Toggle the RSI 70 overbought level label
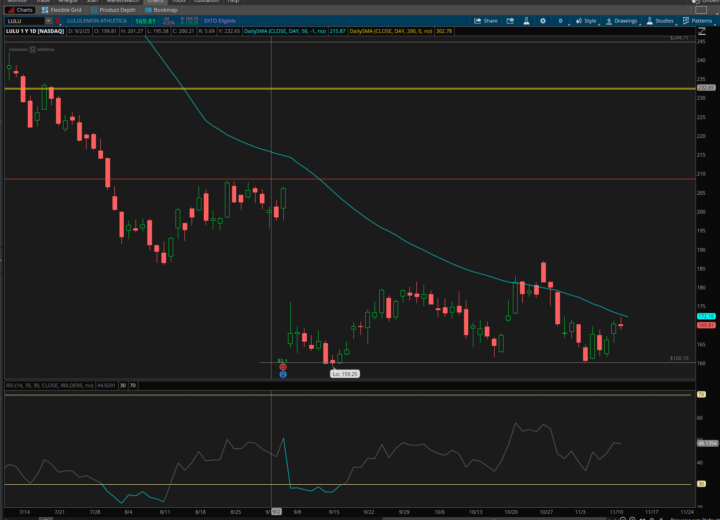Screen dimensions: 720x520 click(x=133, y=385)
